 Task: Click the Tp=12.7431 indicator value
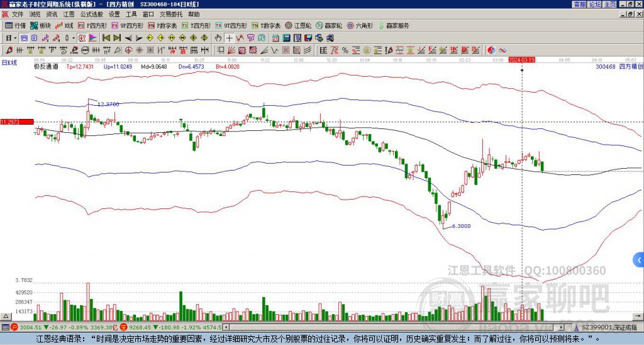click(x=80, y=67)
